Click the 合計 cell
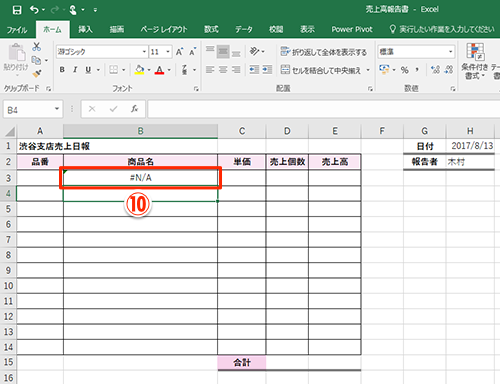500x384 pixels. pyautogui.click(x=242, y=362)
